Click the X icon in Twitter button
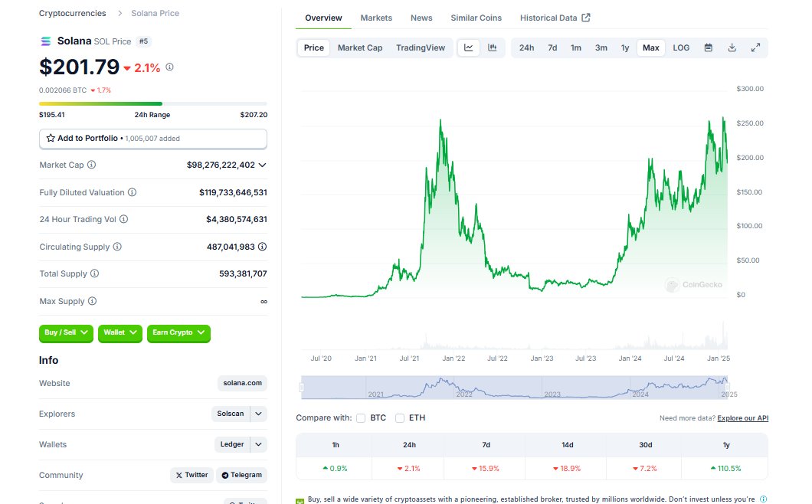The width and height of the screenshot is (812, 504). (179, 475)
